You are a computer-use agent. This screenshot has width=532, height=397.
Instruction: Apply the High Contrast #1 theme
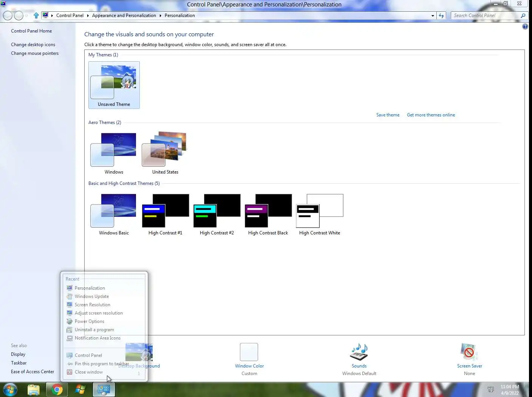(x=165, y=214)
